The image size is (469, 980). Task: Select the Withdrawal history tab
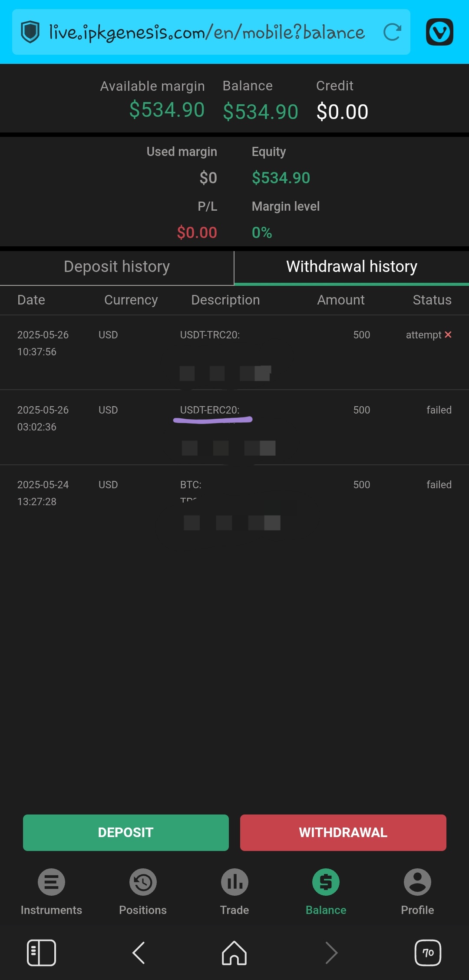tap(351, 267)
